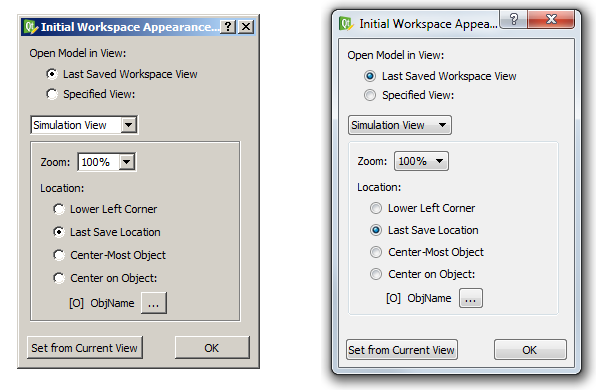This screenshot has width=600, height=390.
Task: Open Zoom 100% dropdown in left dialog
Action: tap(106, 162)
